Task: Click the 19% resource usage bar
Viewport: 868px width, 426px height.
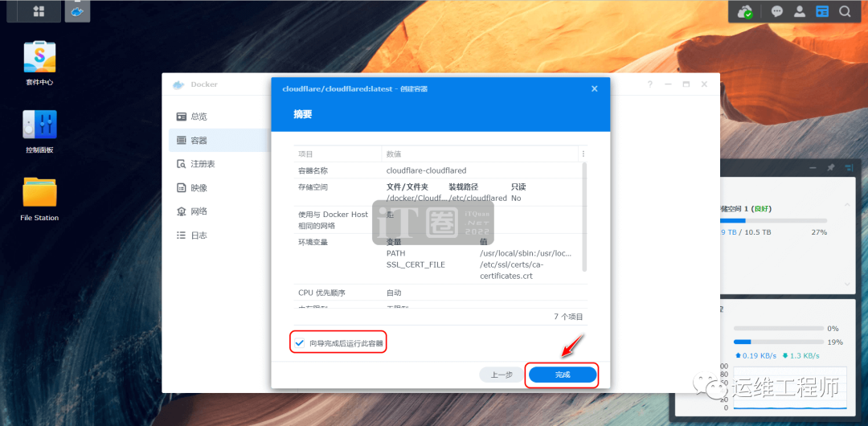Action: 778,342
